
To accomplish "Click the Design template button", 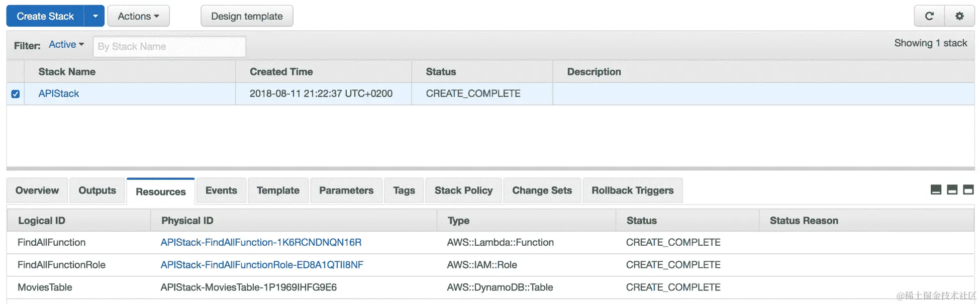I will (x=247, y=16).
